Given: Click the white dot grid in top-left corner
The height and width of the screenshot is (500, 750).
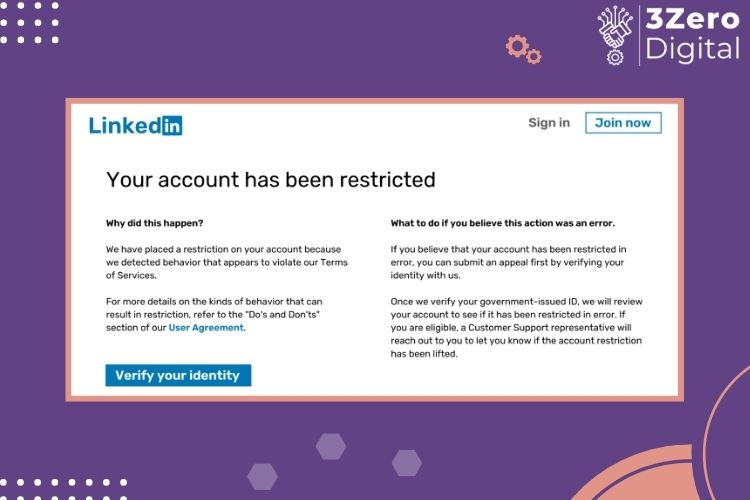Looking at the screenshot, I should 30,22.
